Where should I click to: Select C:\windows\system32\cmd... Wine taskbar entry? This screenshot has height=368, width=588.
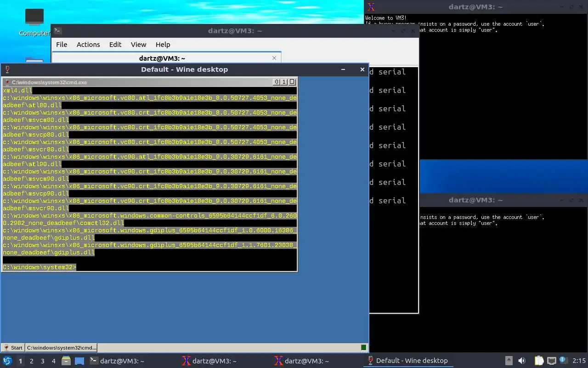coord(61,348)
